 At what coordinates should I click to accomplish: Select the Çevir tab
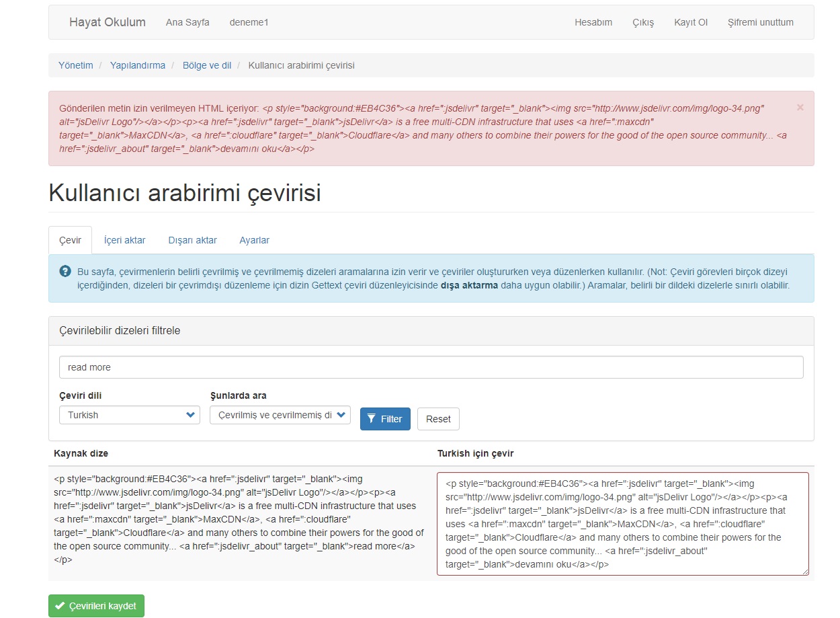70,240
